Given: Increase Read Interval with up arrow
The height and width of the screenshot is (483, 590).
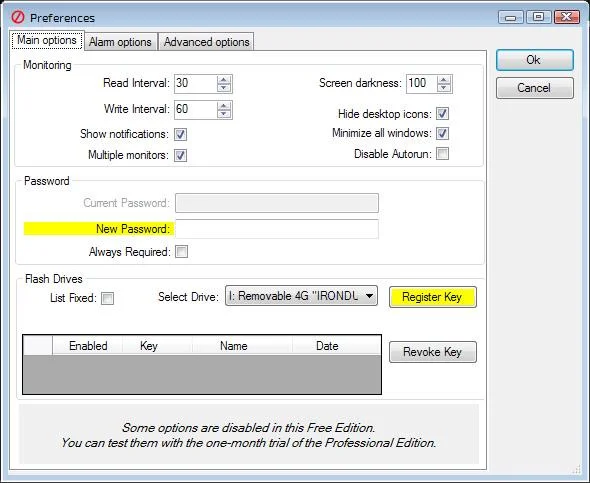Looking at the screenshot, I should click(224, 79).
